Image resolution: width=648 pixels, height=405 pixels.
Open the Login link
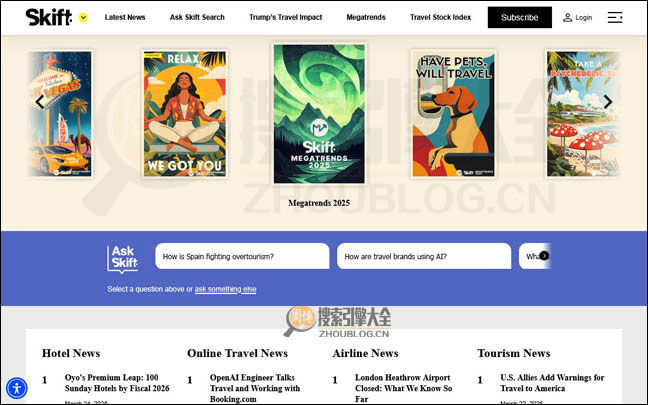click(x=584, y=18)
